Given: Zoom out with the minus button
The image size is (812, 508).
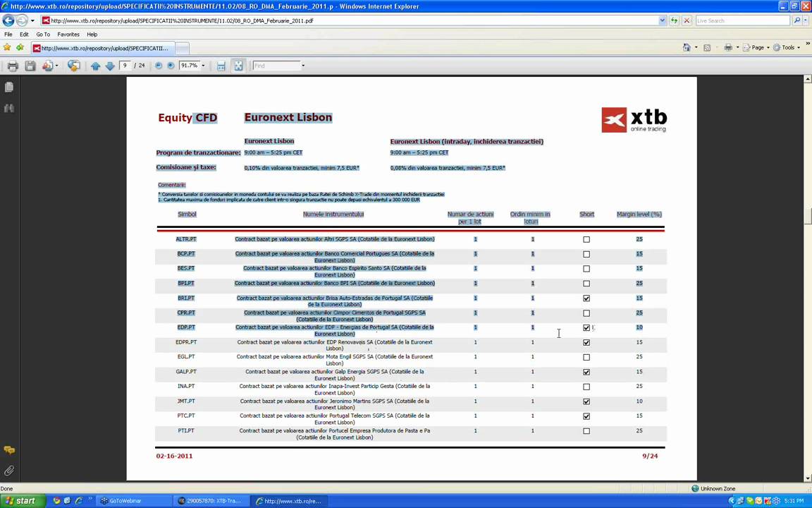Looking at the screenshot, I should (159, 66).
